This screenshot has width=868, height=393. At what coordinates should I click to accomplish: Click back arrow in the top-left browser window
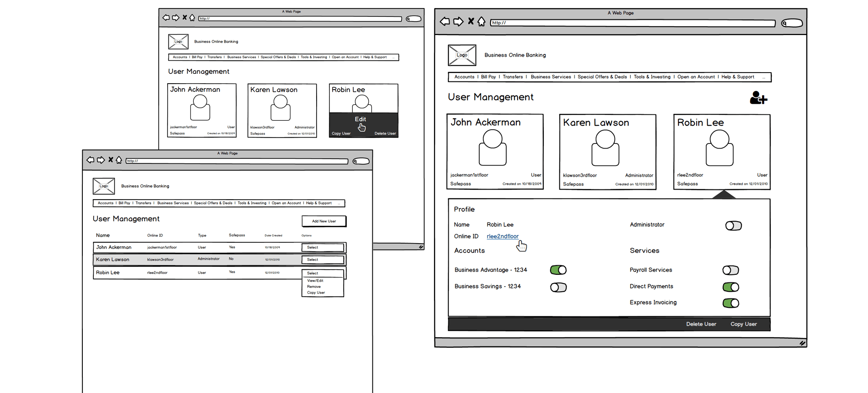(166, 18)
